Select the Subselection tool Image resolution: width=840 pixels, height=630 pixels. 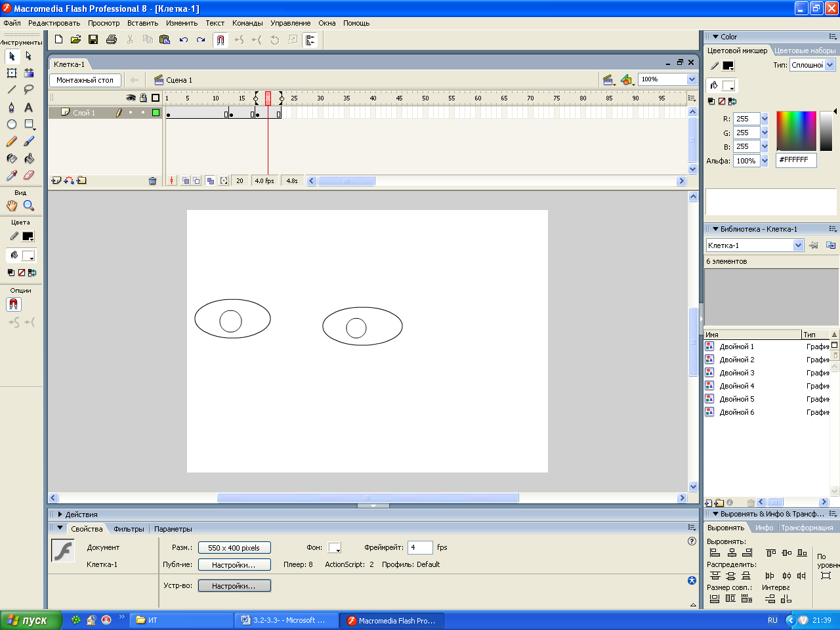(29, 56)
